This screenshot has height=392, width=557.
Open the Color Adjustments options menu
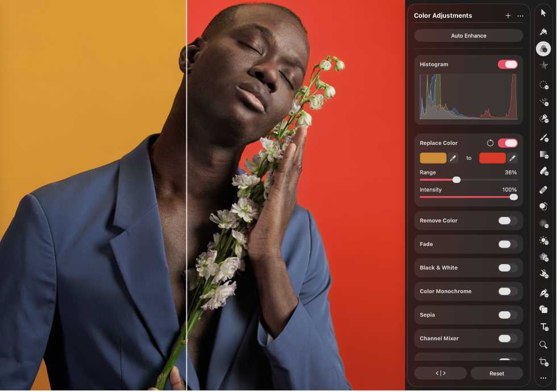pyautogui.click(x=521, y=15)
